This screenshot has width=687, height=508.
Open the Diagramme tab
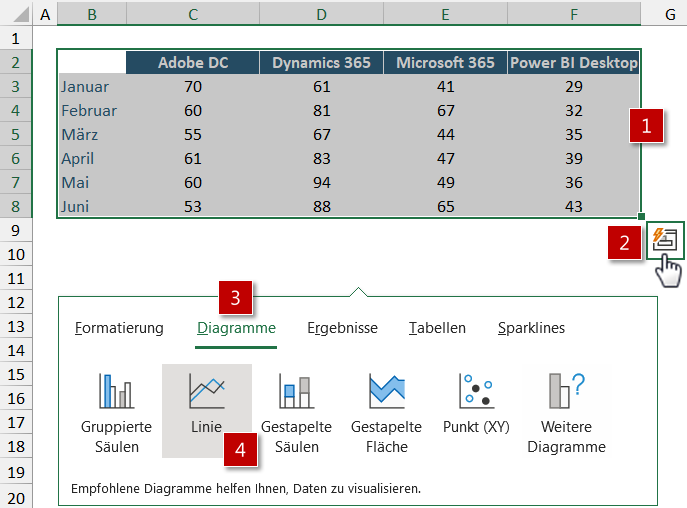(x=236, y=328)
